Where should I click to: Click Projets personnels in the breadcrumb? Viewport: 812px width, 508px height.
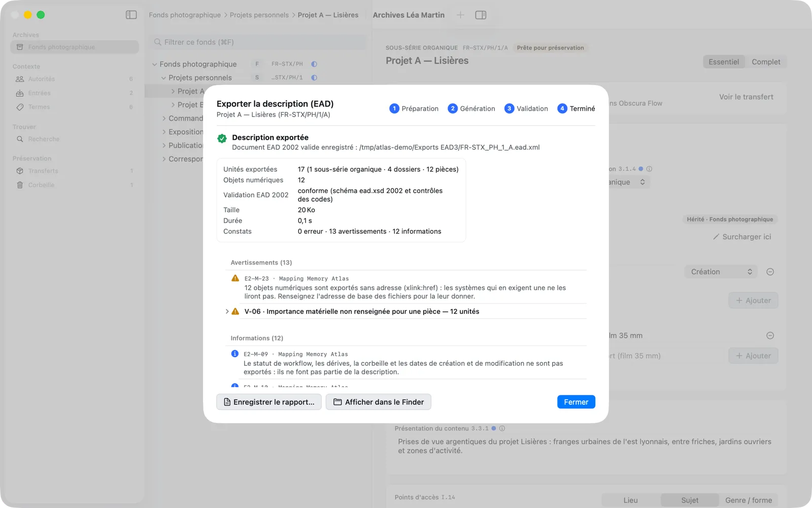click(259, 15)
